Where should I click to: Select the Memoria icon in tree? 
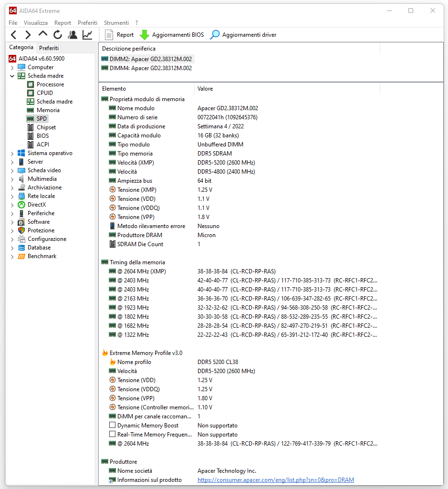coord(30,110)
